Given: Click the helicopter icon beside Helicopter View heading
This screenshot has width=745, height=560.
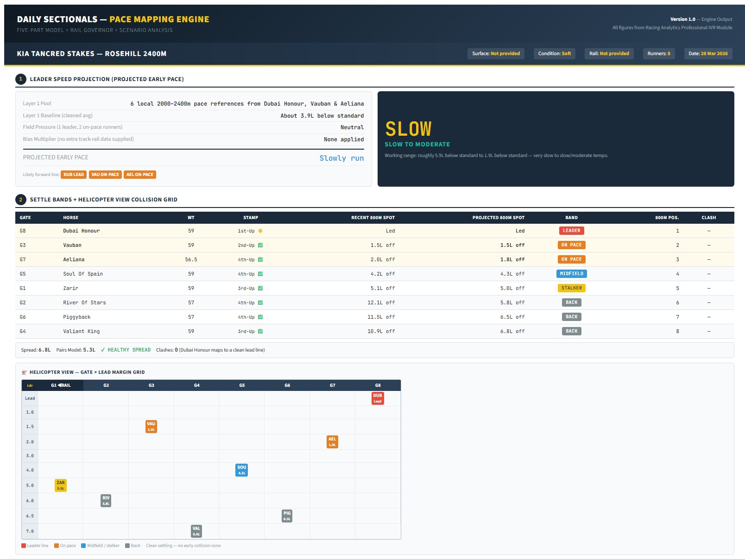Looking at the screenshot, I should pyautogui.click(x=25, y=372).
